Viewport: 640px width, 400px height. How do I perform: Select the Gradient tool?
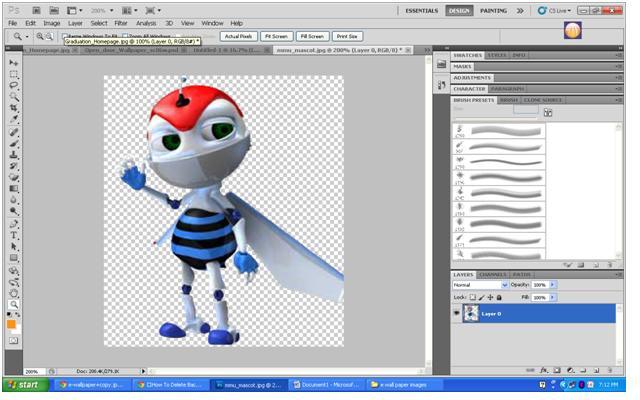tap(13, 189)
